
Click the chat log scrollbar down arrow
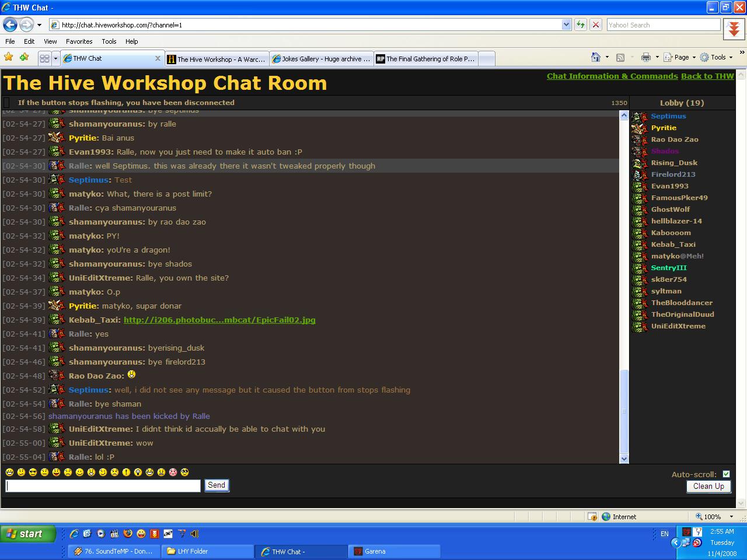tap(624, 459)
